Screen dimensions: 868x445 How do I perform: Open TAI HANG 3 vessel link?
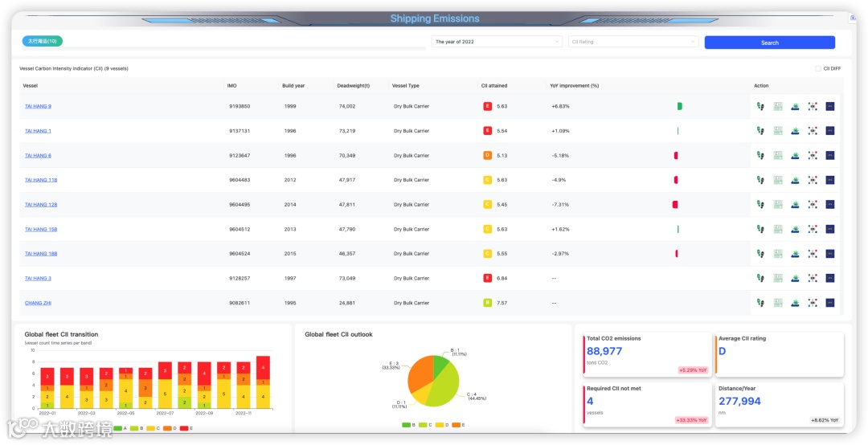pyautogui.click(x=39, y=279)
